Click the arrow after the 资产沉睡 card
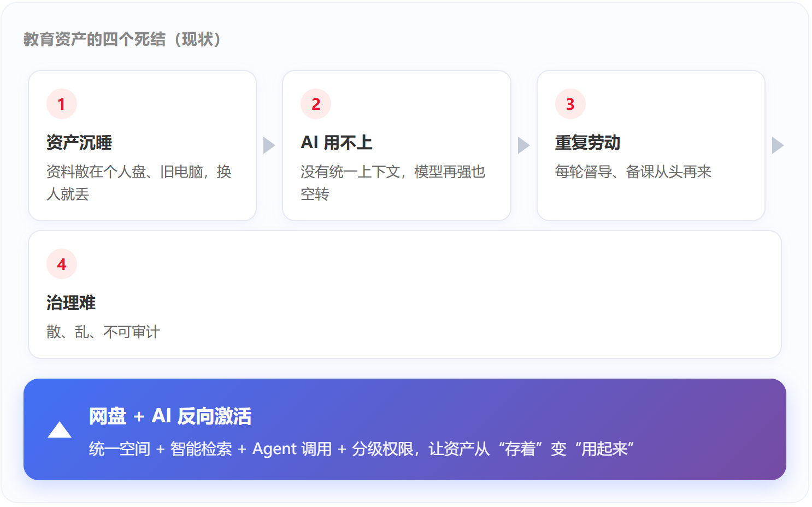 point(269,145)
